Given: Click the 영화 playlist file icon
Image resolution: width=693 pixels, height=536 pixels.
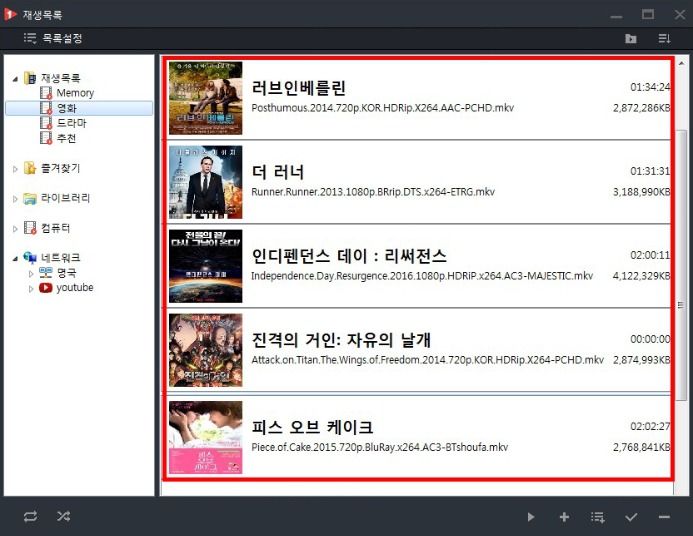Looking at the screenshot, I should pyautogui.click(x=46, y=108).
